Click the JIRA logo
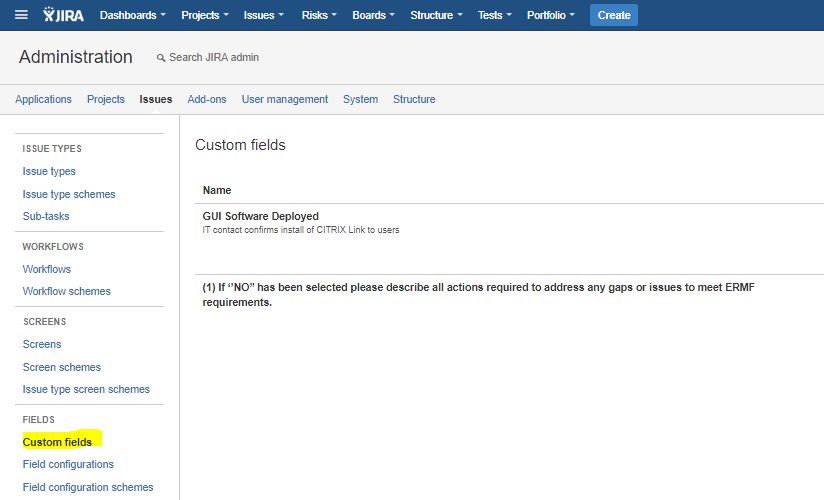The width and height of the screenshot is (824, 500). point(63,15)
